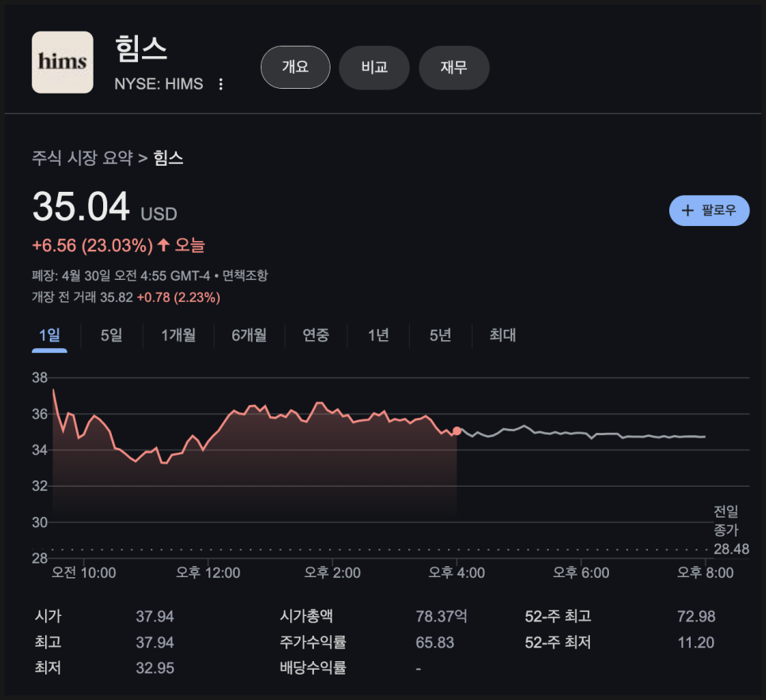Open the 재무 tab
The image size is (766, 700).
454,67
